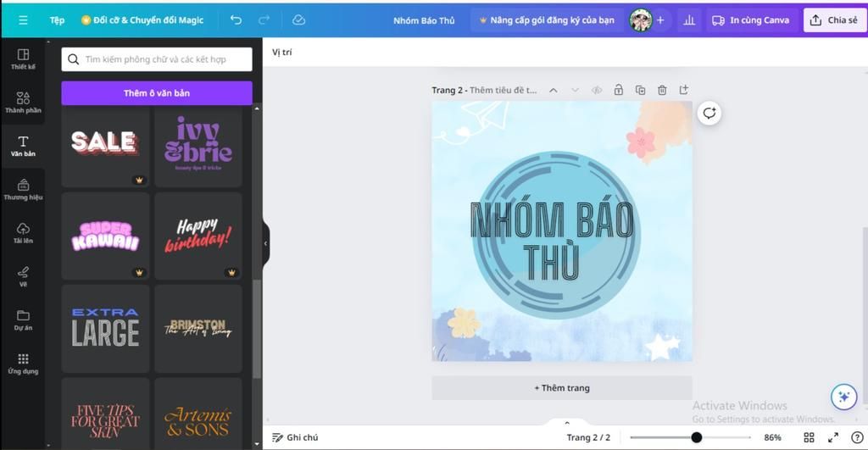Open Đổi cỡ & Chuyển đổi Magic

(x=142, y=20)
